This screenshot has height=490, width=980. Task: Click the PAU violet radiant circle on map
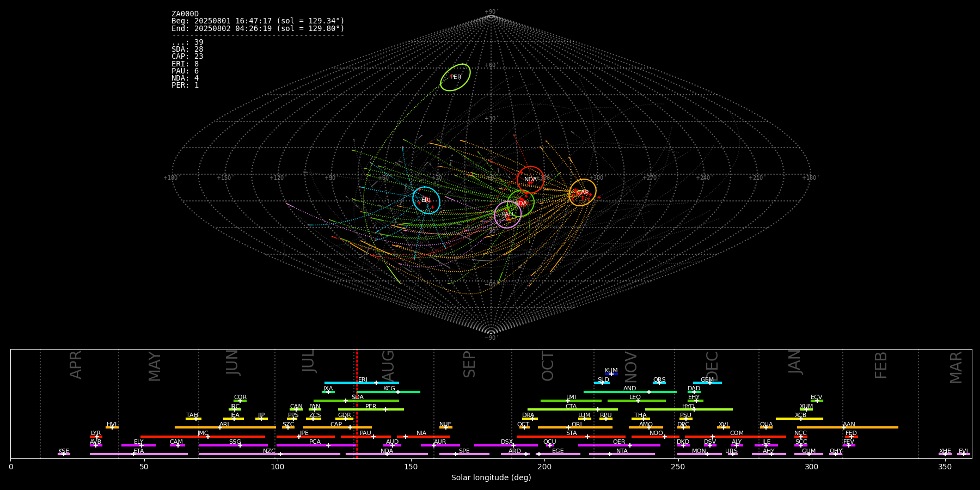[507, 215]
